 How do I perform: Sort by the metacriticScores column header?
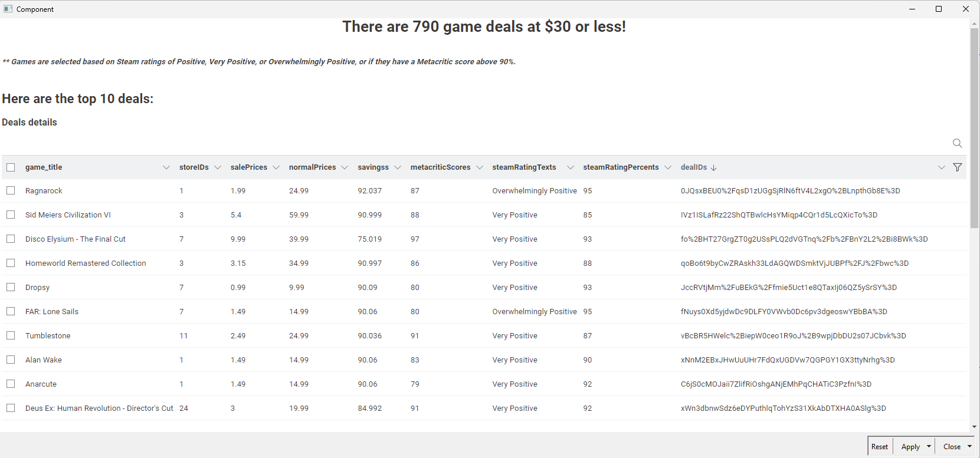click(441, 167)
